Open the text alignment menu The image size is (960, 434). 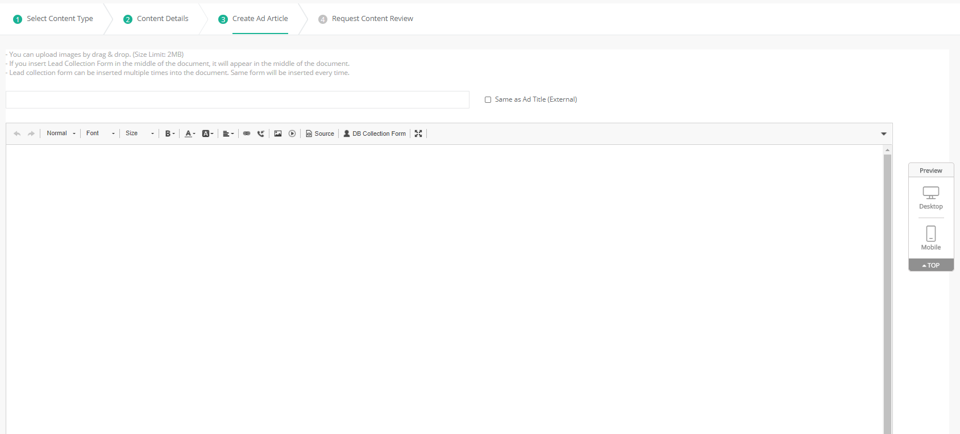pyautogui.click(x=228, y=133)
